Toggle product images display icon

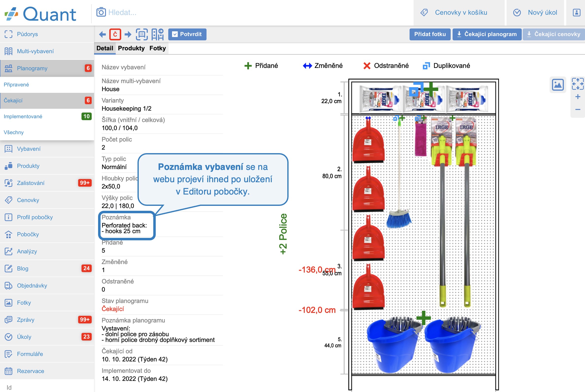(x=558, y=84)
